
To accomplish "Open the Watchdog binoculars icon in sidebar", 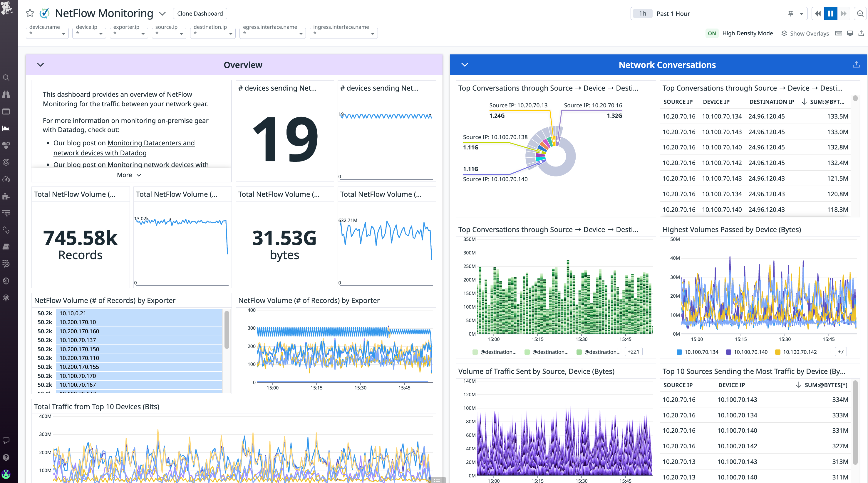I will [6, 94].
